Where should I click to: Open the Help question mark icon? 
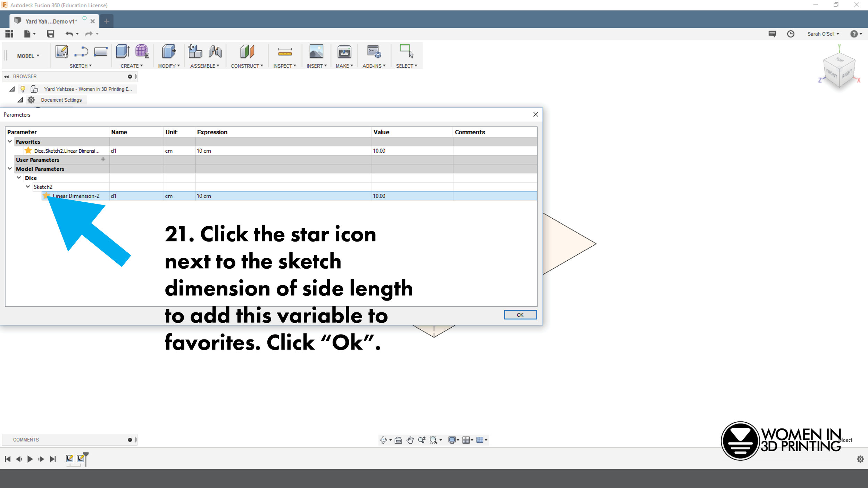tap(854, 34)
